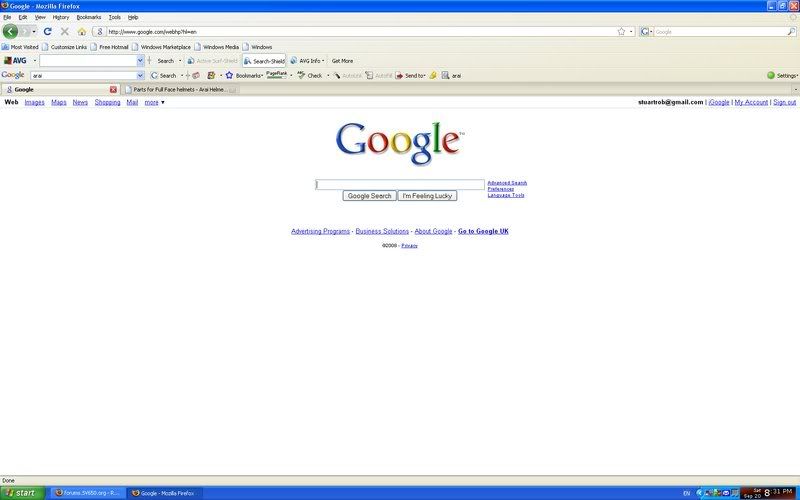Open the My Account link
Image resolution: width=800 pixels, height=500 pixels.
[751, 103]
